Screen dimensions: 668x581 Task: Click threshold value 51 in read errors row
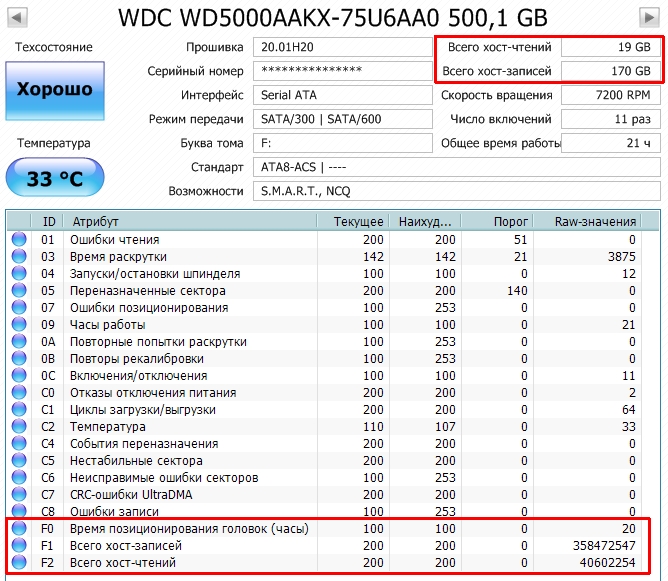click(521, 240)
